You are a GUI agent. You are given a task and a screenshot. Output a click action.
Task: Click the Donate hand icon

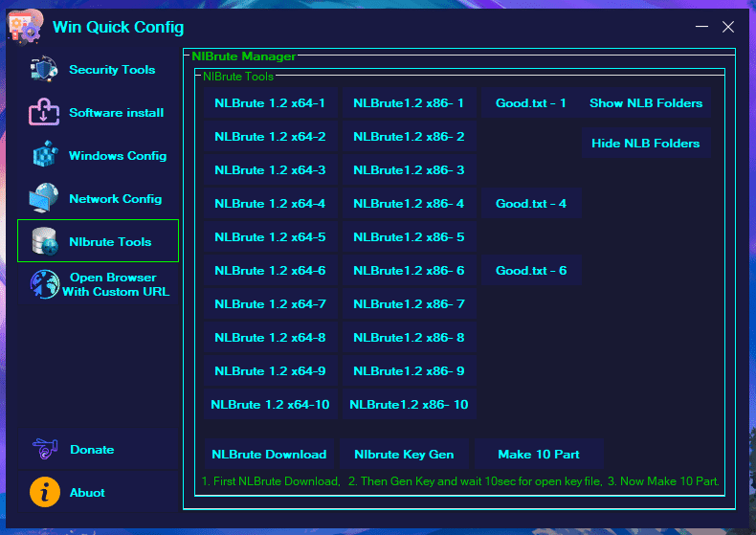click(45, 449)
